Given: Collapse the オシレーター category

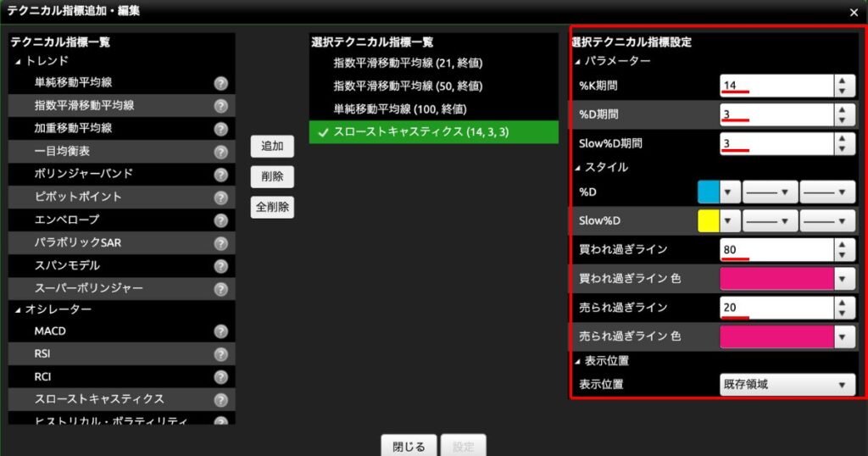Looking at the screenshot, I should pos(18,309).
